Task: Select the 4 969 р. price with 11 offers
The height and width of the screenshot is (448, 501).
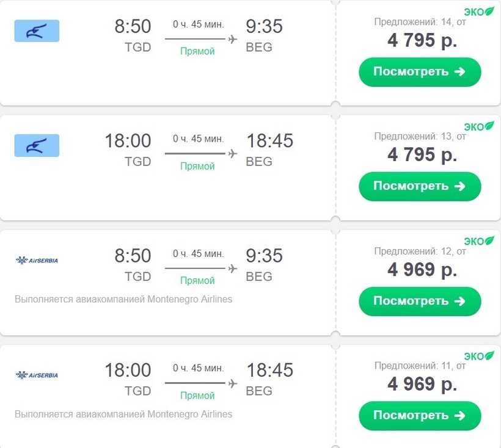Action: tap(422, 384)
